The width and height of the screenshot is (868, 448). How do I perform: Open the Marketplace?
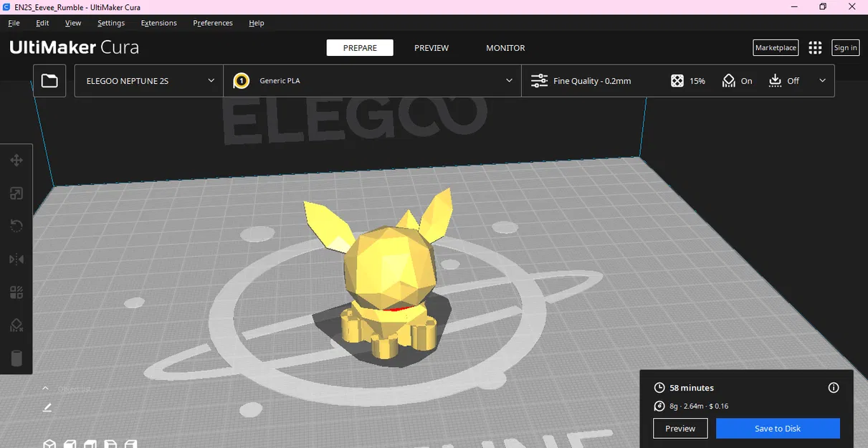coord(775,47)
